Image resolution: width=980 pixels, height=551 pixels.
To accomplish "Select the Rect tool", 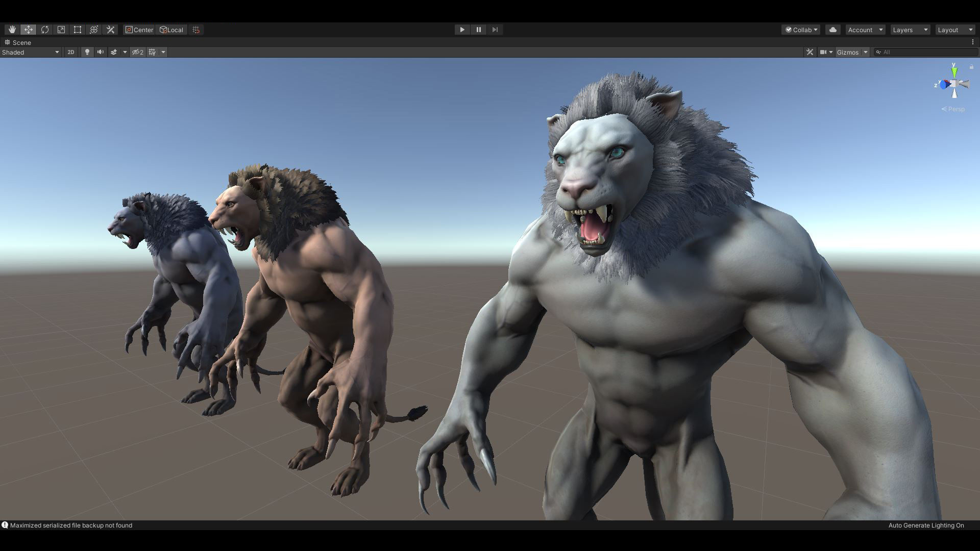I will [77, 30].
